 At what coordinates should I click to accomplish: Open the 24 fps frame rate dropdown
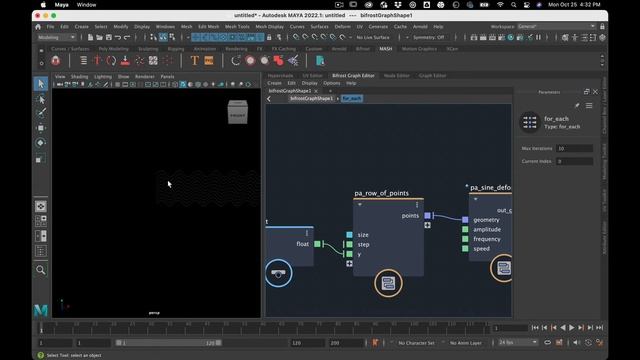(x=518, y=342)
